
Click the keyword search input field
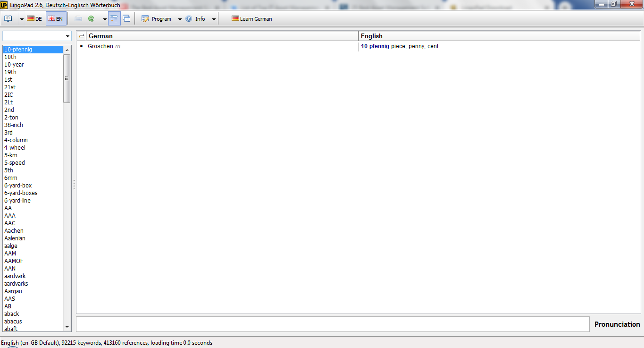click(x=33, y=36)
